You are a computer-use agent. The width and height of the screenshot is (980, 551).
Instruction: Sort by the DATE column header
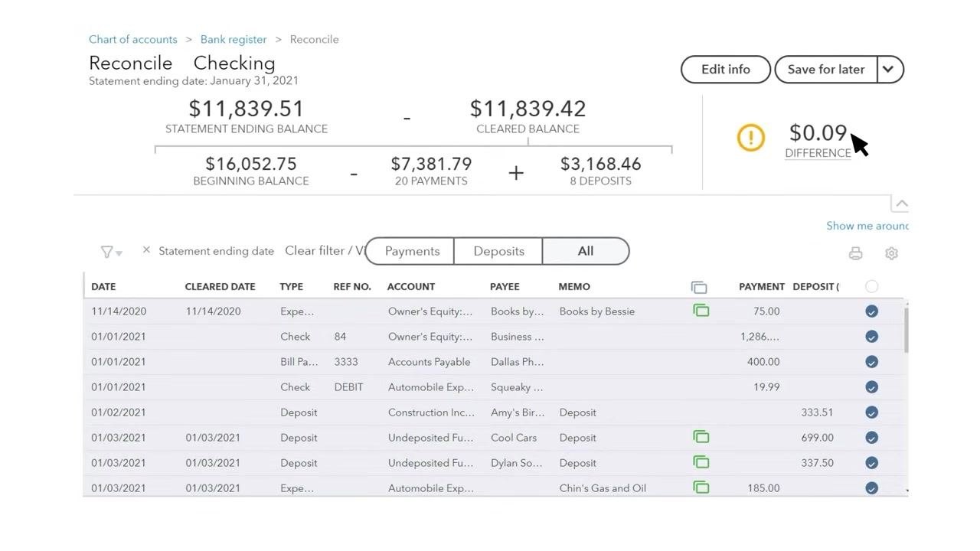click(x=103, y=286)
